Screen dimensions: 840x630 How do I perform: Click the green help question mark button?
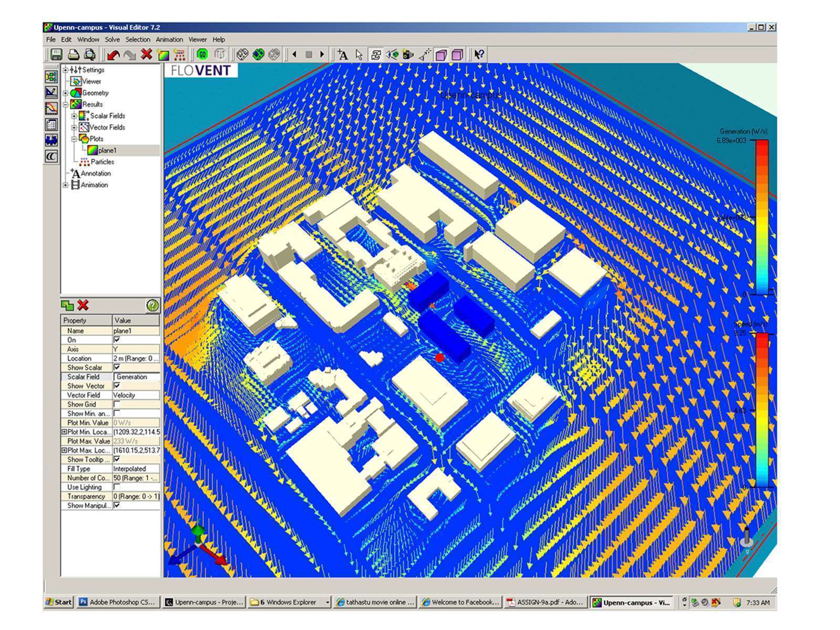click(x=152, y=306)
